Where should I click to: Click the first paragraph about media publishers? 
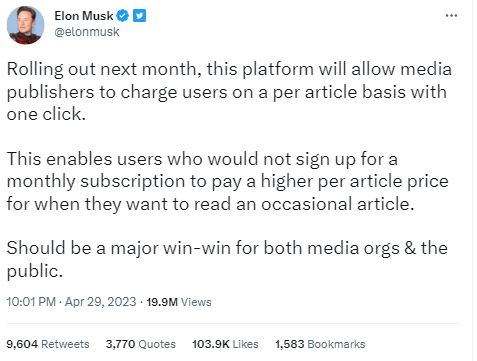(x=229, y=92)
